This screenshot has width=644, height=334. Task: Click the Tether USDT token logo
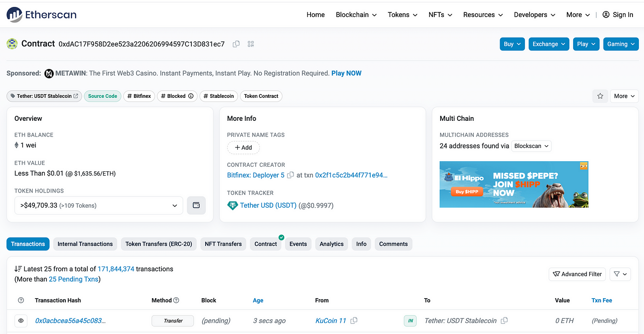click(233, 205)
